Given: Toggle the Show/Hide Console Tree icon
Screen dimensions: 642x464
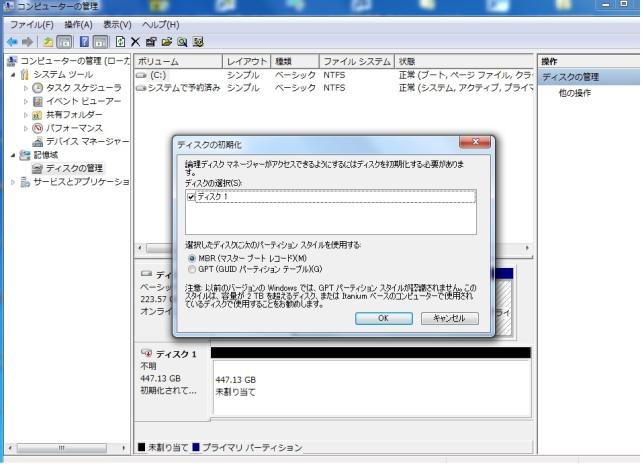Looking at the screenshot, I should click(x=64, y=42).
